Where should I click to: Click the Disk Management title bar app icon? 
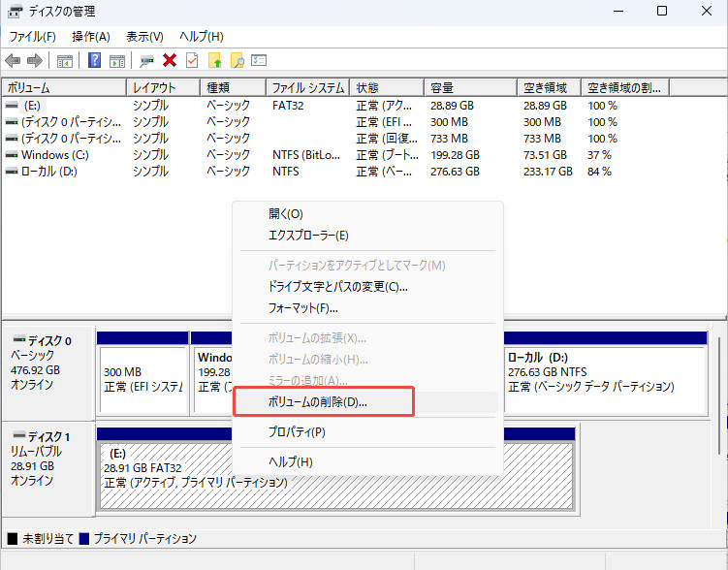click(15, 11)
